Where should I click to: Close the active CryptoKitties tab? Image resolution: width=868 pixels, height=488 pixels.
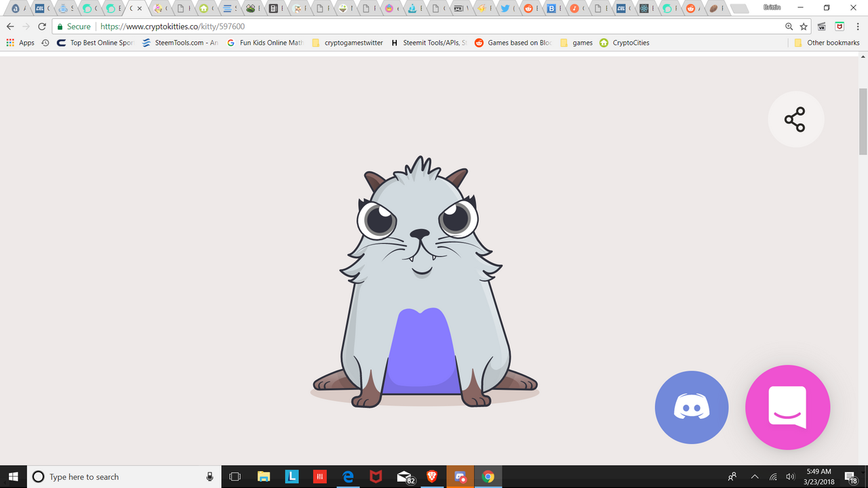140,9
